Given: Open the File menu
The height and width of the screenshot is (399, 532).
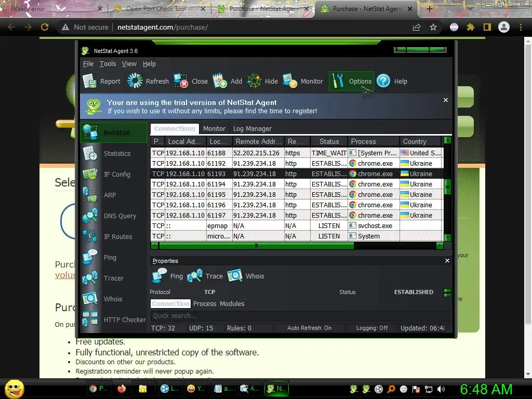Looking at the screenshot, I should coord(88,64).
